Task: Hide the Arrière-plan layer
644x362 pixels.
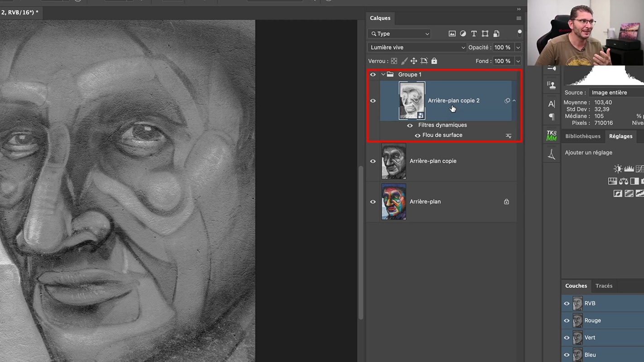Action: point(373,202)
